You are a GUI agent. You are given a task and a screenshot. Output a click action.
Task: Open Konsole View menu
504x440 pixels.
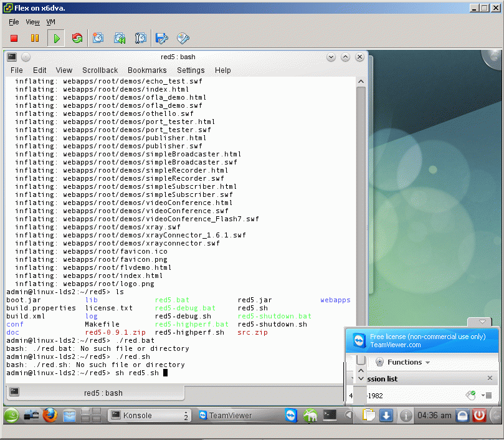(x=64, y=70)
